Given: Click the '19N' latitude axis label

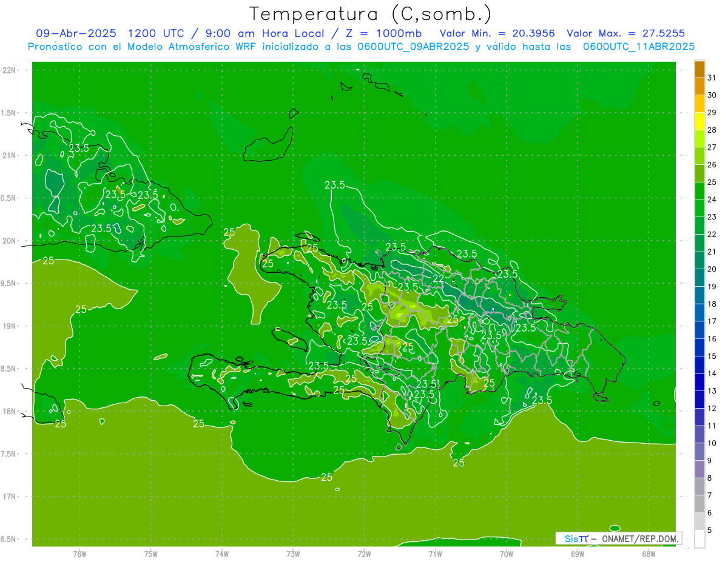Looking at the screenshot, I should pyautogui.click(x=9, y=326).
